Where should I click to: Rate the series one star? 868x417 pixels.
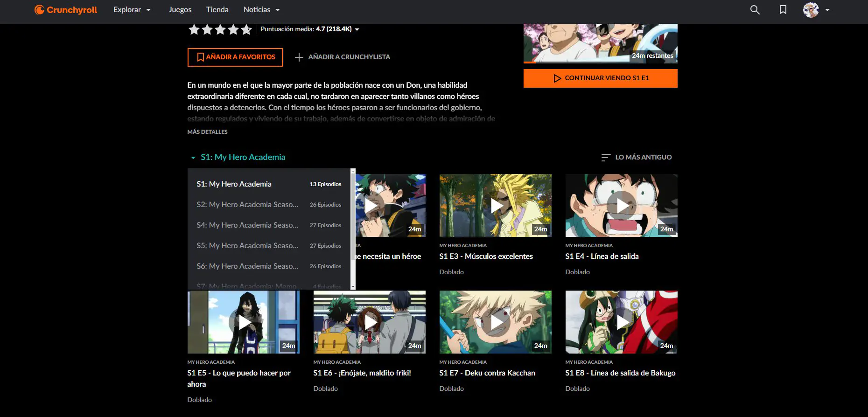coord(194,30)
